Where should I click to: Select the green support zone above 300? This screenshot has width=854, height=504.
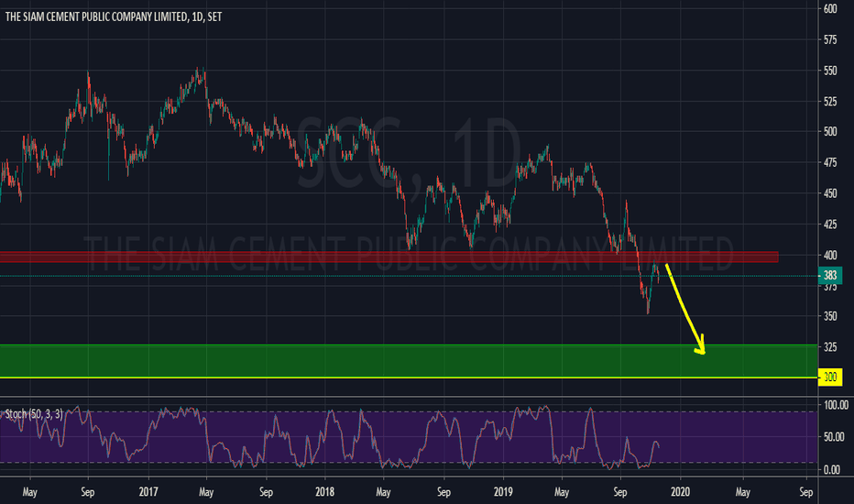409,360
